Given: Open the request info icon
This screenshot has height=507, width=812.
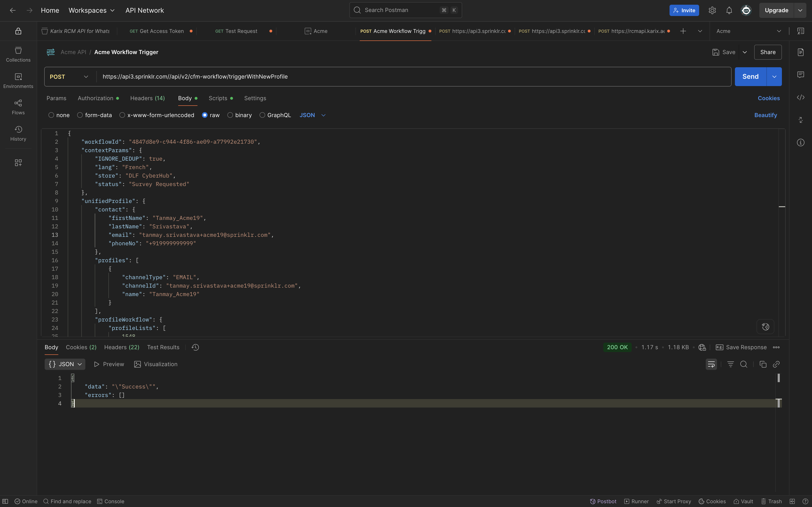Looking at the screenshot, I should pos(801,143).
